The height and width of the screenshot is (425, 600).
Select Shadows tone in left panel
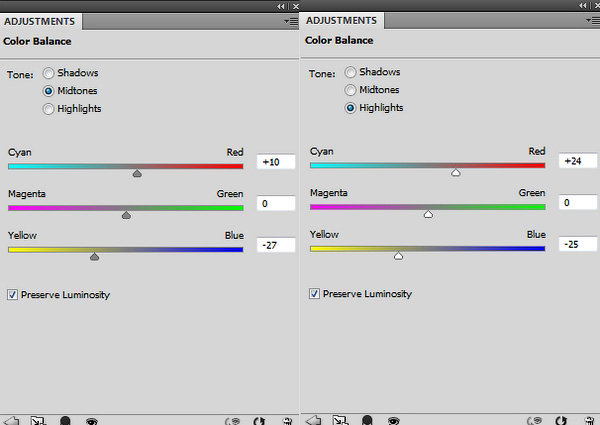pyautogui.click(x=48, y=73)
